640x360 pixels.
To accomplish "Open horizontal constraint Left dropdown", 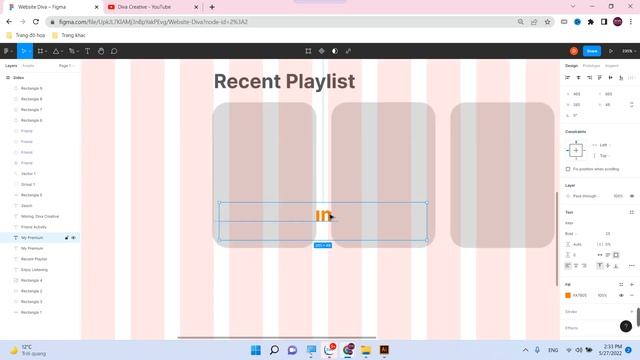I will pos(604,145).
